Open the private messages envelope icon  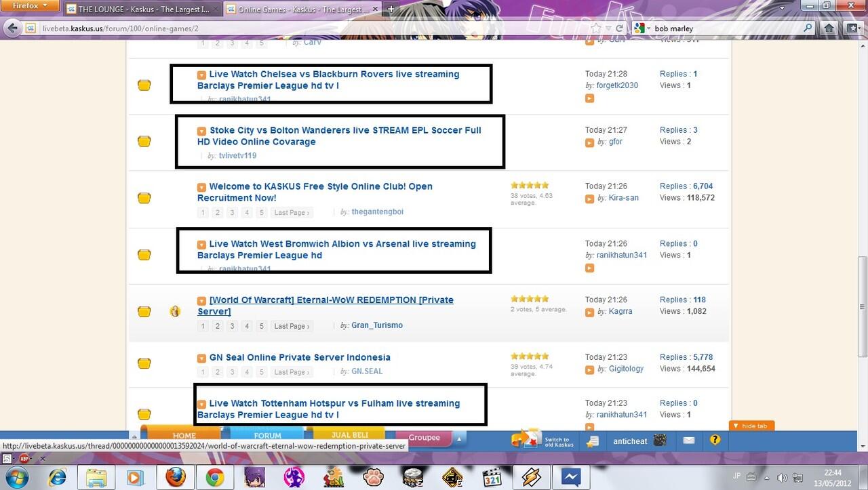[688, 441]
